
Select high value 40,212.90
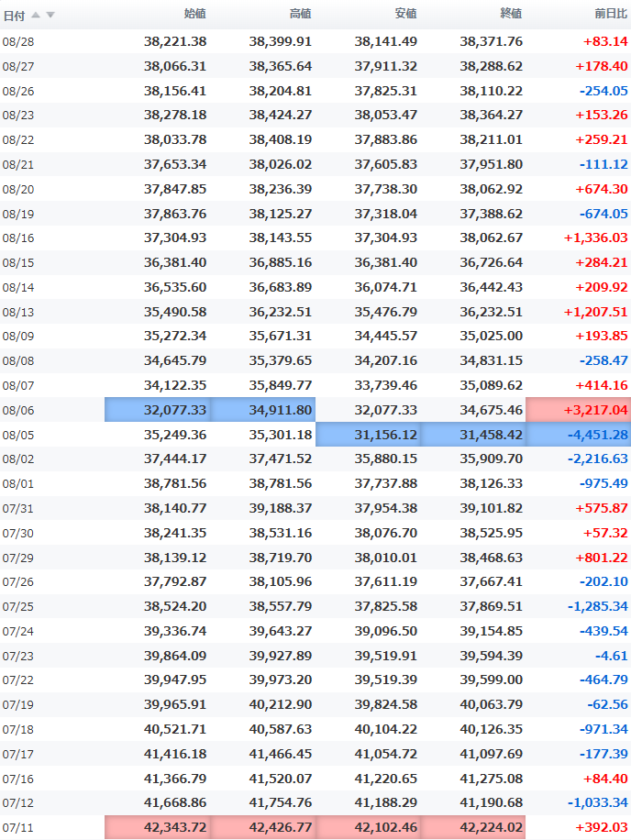click(x=280, y=703)
